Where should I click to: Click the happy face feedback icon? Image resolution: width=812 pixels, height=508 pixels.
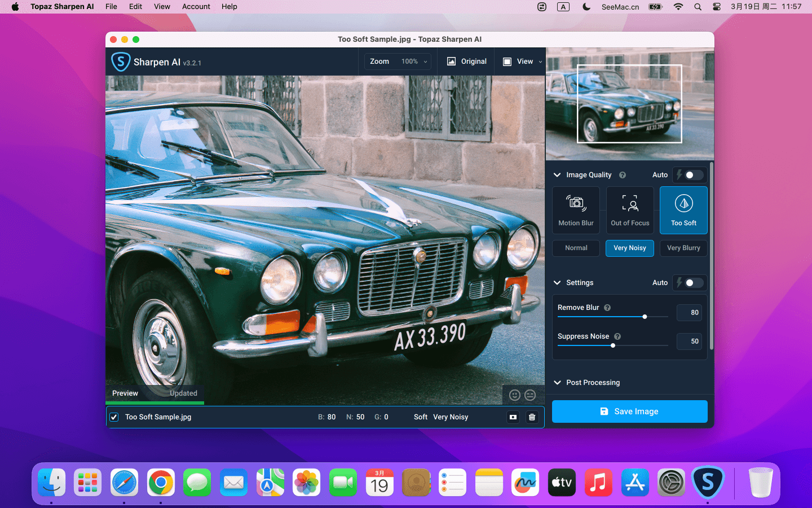coord(514,395)
